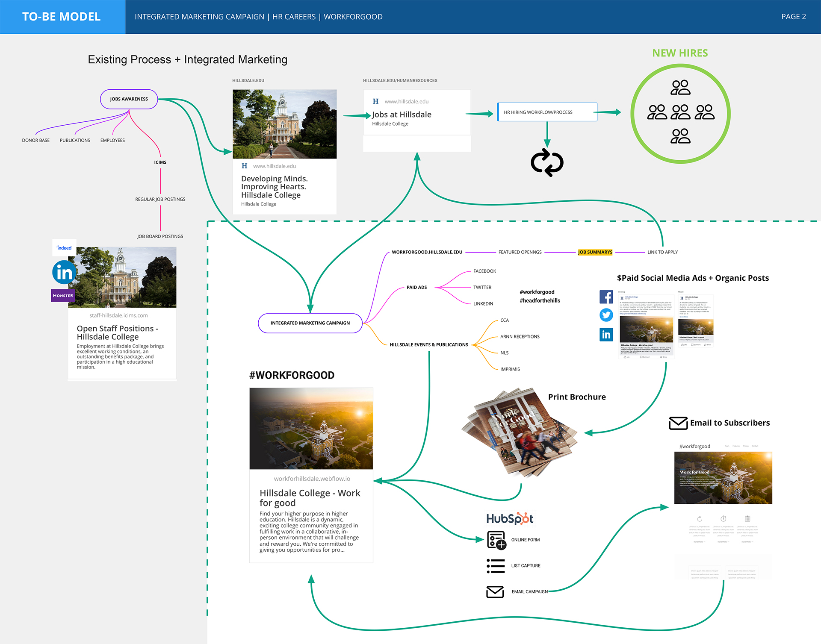821x644 pixels.
Task: Click the HubSpot logo
Action: coord(510,518)
